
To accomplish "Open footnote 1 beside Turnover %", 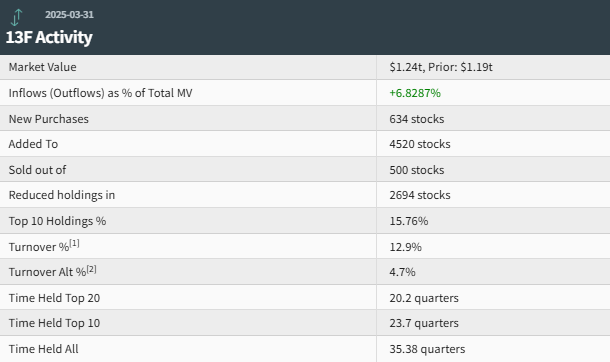I will [x=74, y=243].
